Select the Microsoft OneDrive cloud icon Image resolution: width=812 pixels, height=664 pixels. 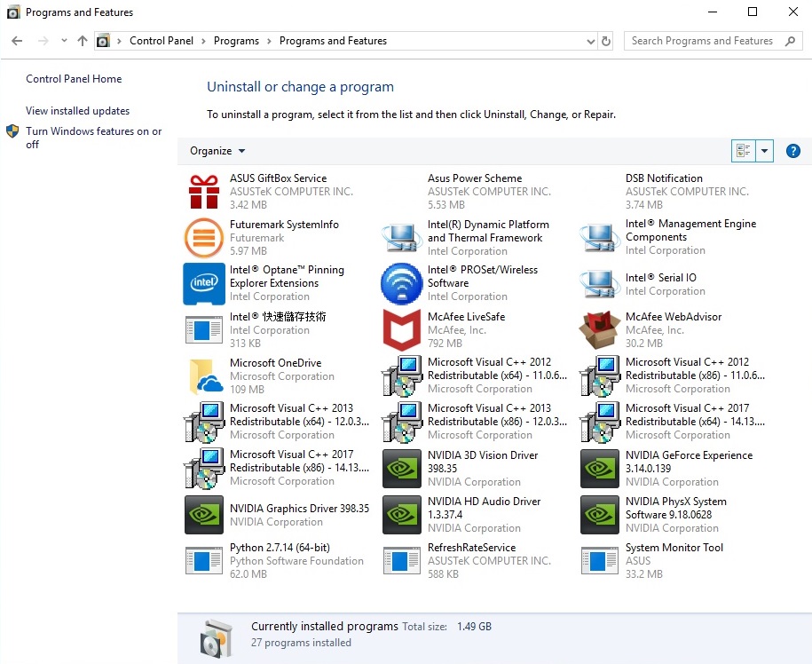[206, 376]
